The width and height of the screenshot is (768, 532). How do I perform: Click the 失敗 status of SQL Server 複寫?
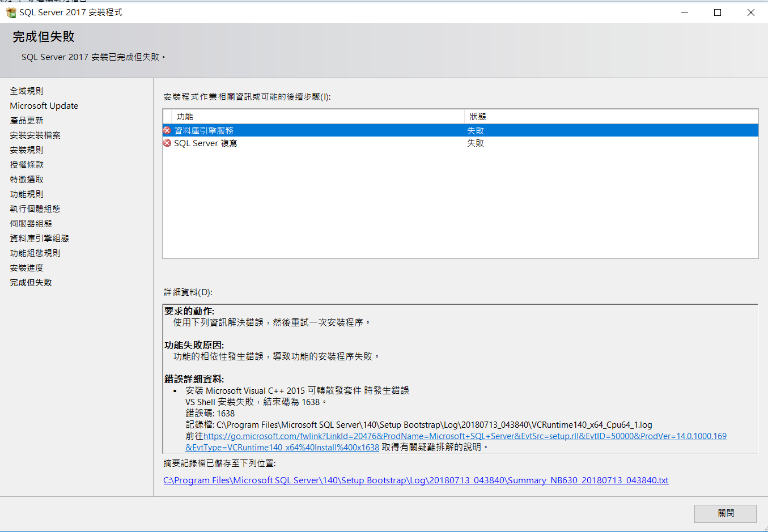click(476, 143)
